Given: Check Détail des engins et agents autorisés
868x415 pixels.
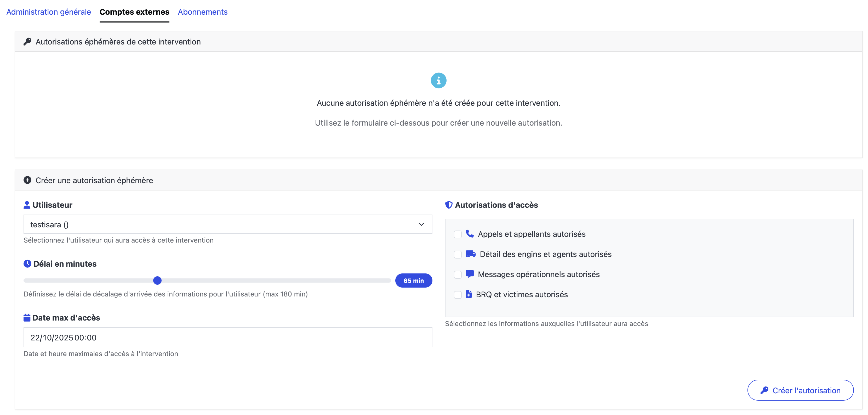Looking at the screenshot, I should (458, 255).
